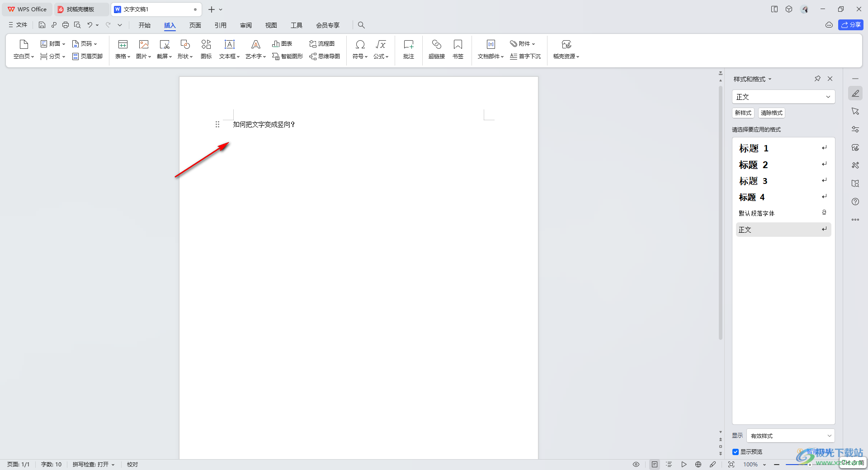Insert a 文本框 text box
The height and width of the screenshot is (470, 868).
coord(229,49)
